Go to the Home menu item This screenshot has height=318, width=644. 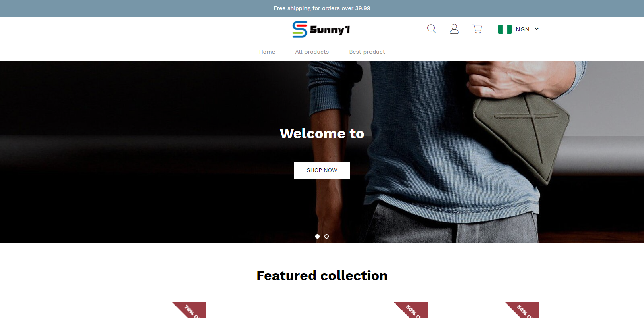tap(267, 52)
